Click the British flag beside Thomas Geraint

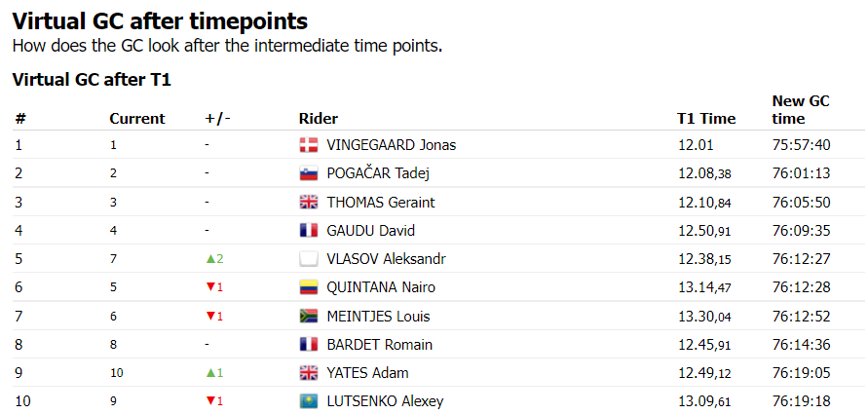coord(309,203)
